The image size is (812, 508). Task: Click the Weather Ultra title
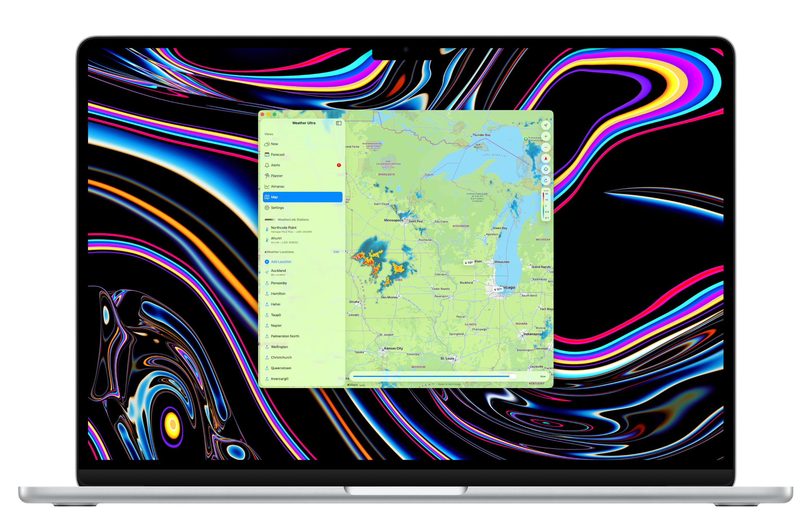coord(304,123)
